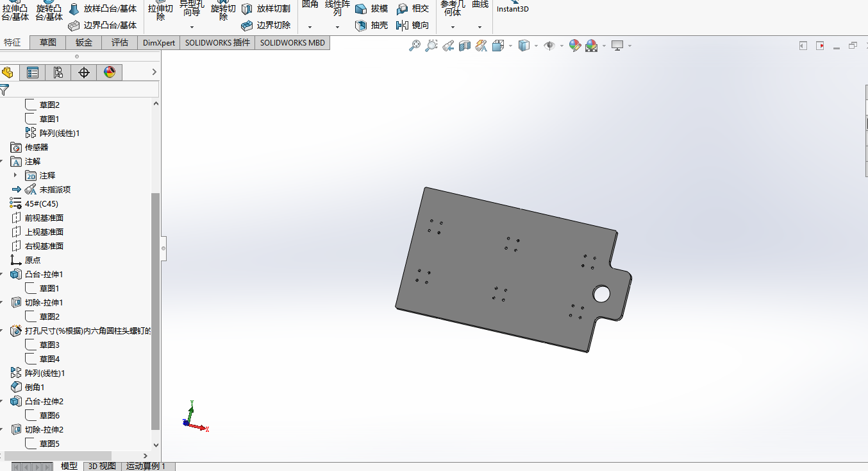Activate the 拔模 draft tool
The width and height of the screenshot is (868, 471).
371,8
